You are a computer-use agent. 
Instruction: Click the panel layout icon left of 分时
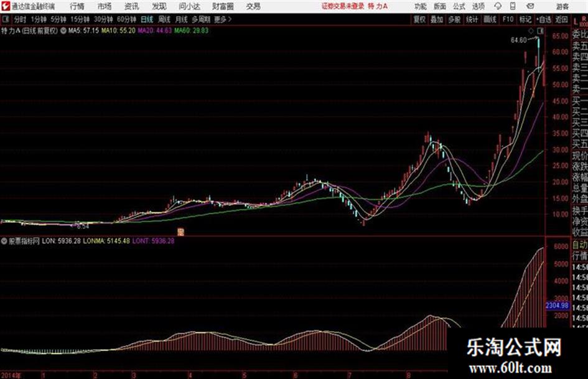pos(5,19)
